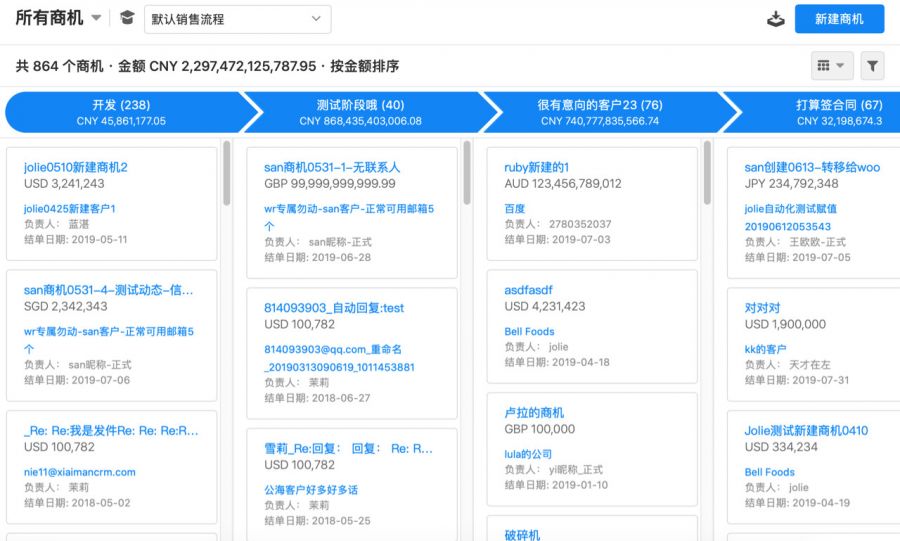Open customer 814093903@qq.com_重命名
The height and width of the screenshot is (541, 900).
339,358
